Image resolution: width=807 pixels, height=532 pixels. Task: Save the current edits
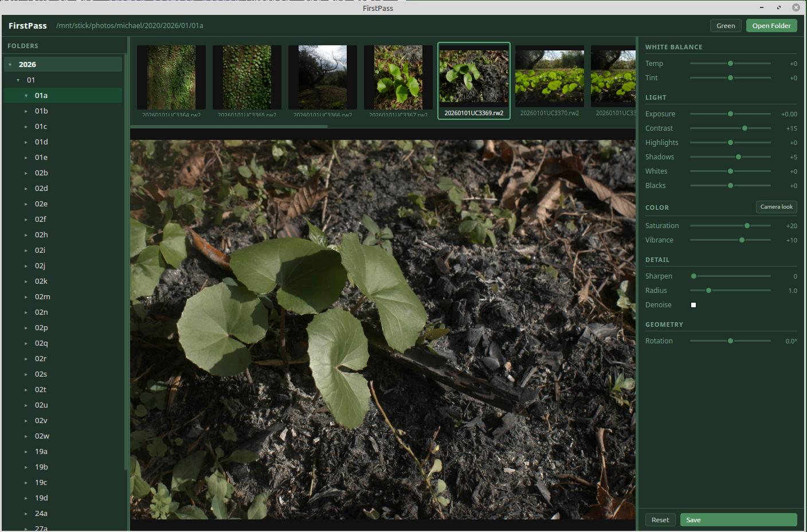click(x=739, y=519)
